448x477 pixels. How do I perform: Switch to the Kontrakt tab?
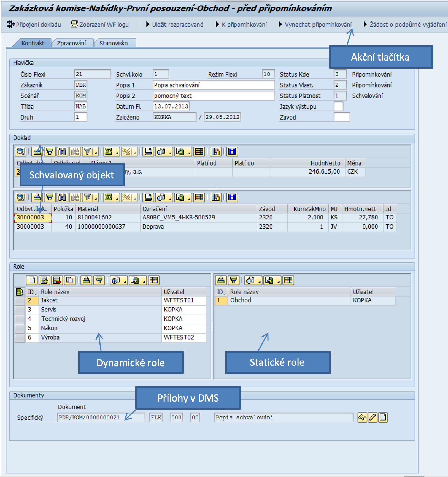[x=33, y=43]
